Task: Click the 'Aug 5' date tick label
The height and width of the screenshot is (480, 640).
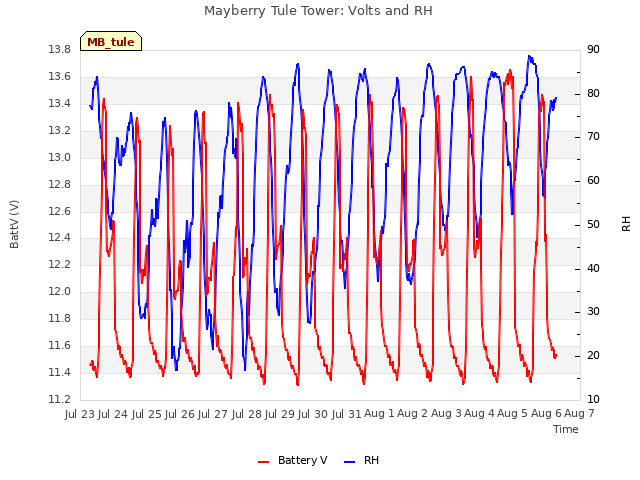Action: [513, 414]
